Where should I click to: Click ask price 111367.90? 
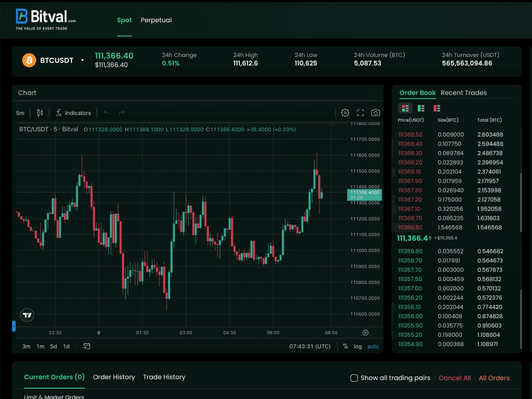pos(410,181)
